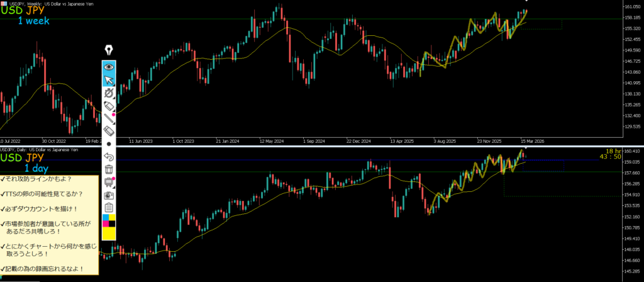
Task: Click the 161.050 price on weekly axis
Action: coord(633,8)
